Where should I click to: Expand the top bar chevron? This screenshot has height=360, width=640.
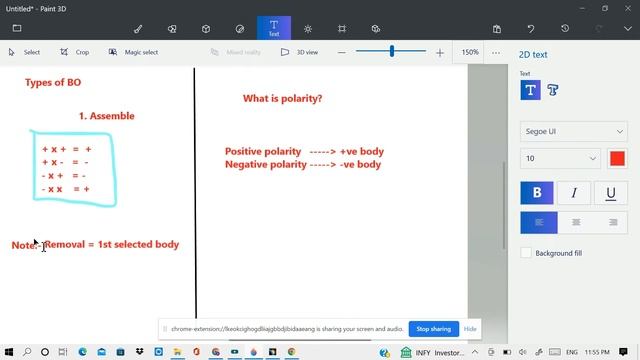(628, 29)
